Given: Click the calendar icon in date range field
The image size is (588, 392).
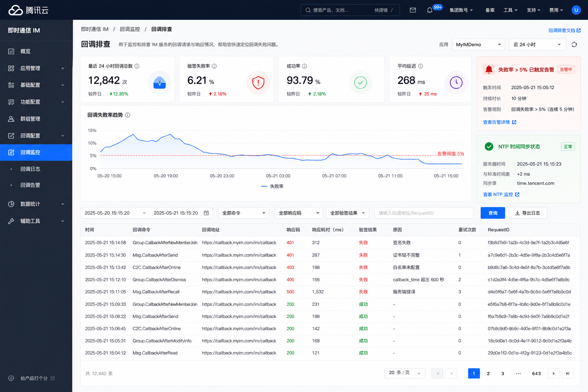Looking at the screenshot, I should (206, 213).
